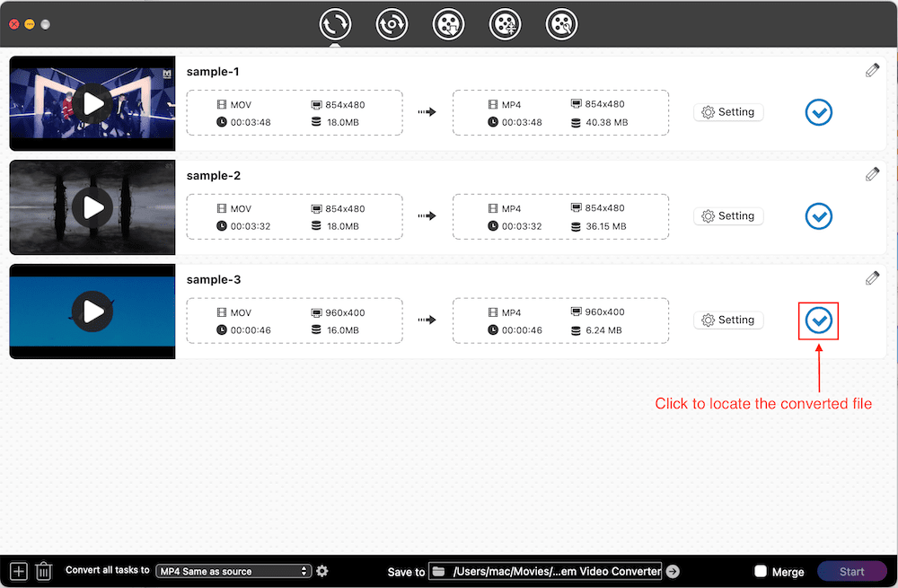The width and height of the screenshot is (898, 588).
Task: Click the '36.15 MB' output size
Action: coord(606,226)
